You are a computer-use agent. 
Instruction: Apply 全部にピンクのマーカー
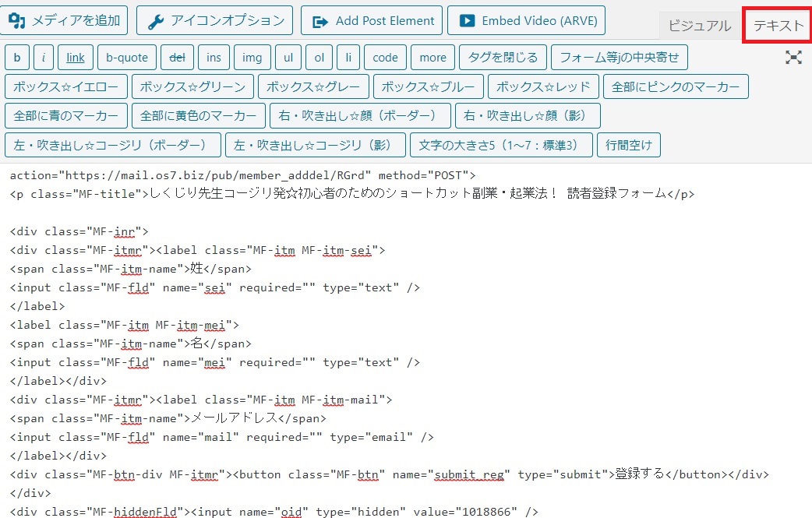pos(676,86)
